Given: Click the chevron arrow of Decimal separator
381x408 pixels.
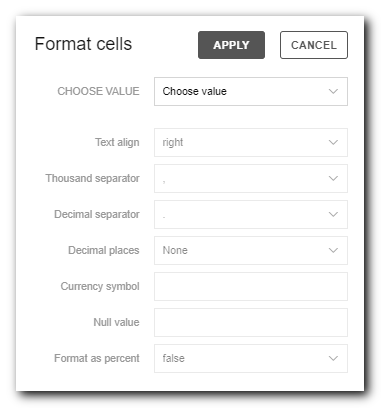Looking at the screenshot, I should [x=333, y=214].
